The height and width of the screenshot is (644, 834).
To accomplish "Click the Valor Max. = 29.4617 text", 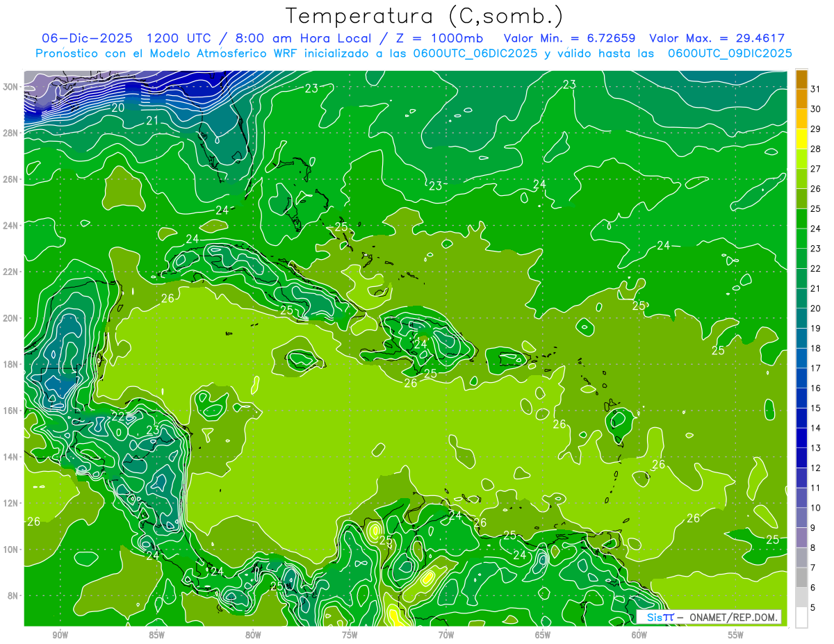I will point(717,38).
